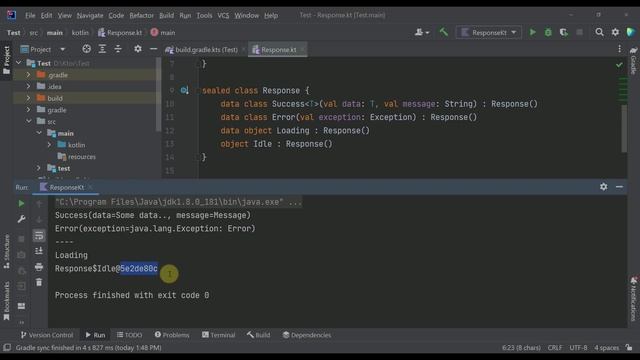The width and height of the screenshot is (640, 360).
Task: Expand all in Project panel
Action: [x=102, y=49]
